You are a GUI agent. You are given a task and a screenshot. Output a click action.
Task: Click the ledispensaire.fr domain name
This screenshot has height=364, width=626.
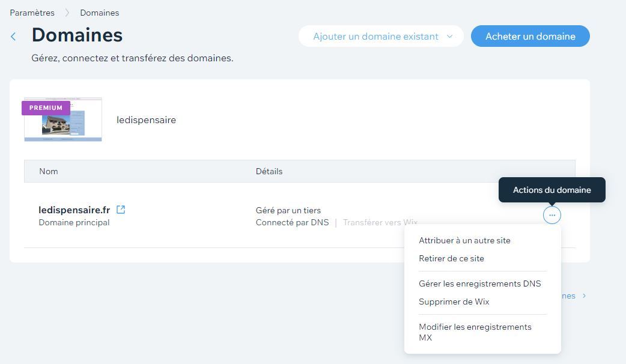click(74, 210)
